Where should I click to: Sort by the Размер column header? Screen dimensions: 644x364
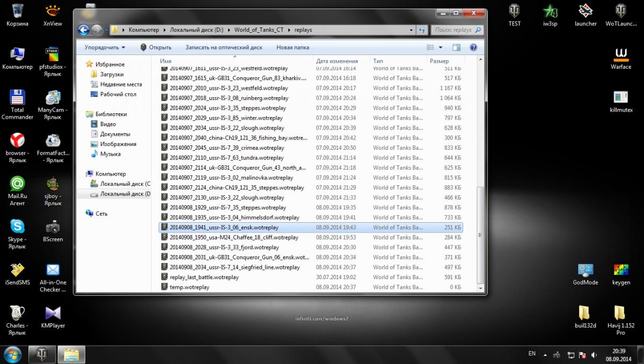click(445, 61)
